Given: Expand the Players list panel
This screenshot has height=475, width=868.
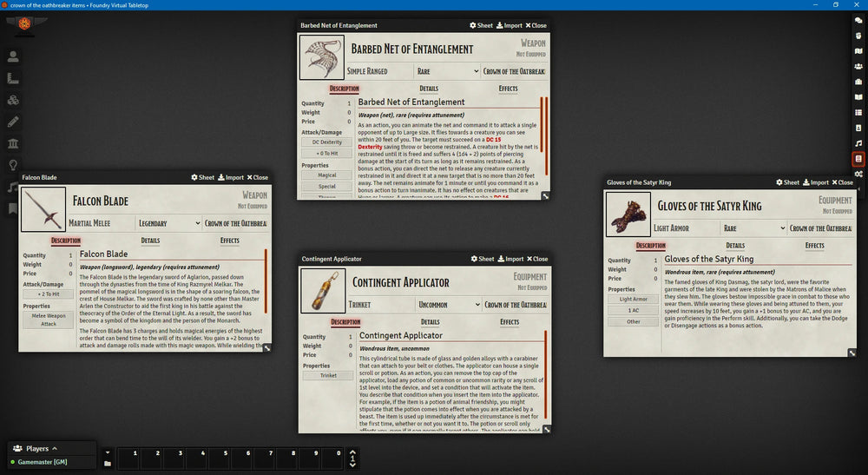Looking at the screenshot, I should point(54,449).
